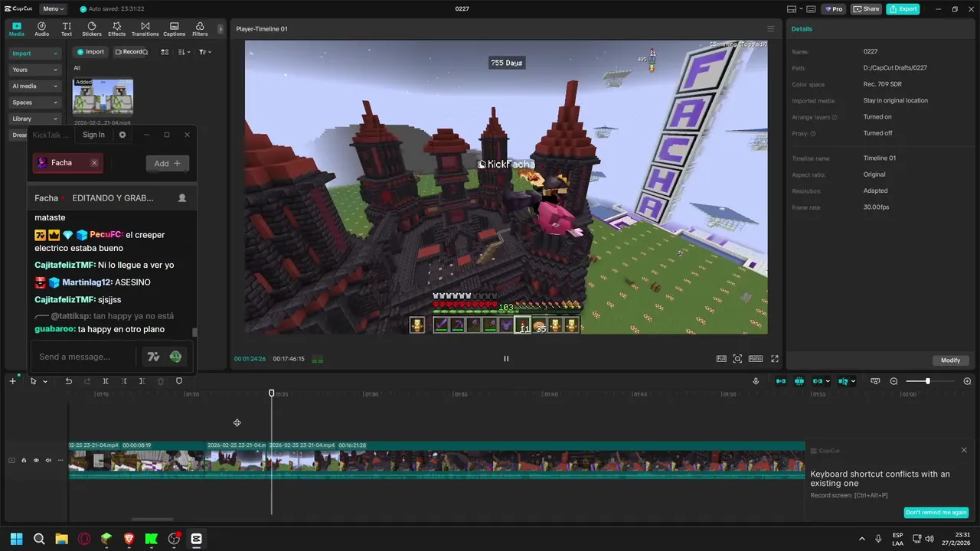Click Sign In in KickTalk window
This screenshot has height=551, width=980.
[x=93, y=135]
